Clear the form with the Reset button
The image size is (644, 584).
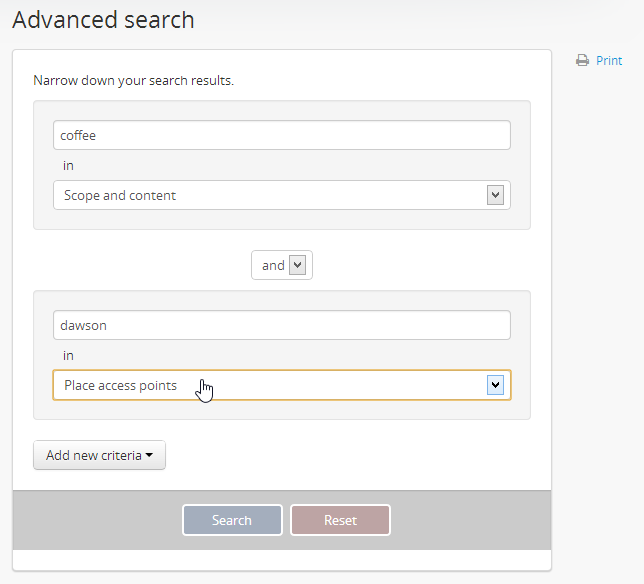click(x=340, y=520)
